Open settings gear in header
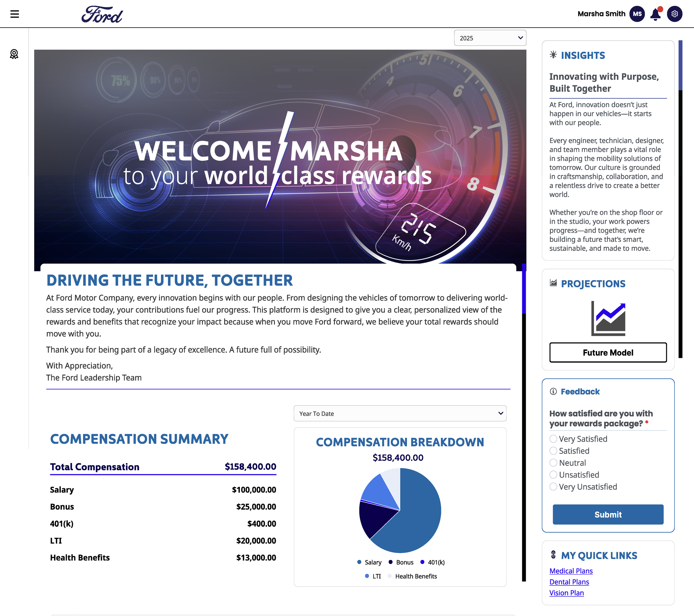Image resolution: width=694 pixels, height=616 pixels. [674, 14]
